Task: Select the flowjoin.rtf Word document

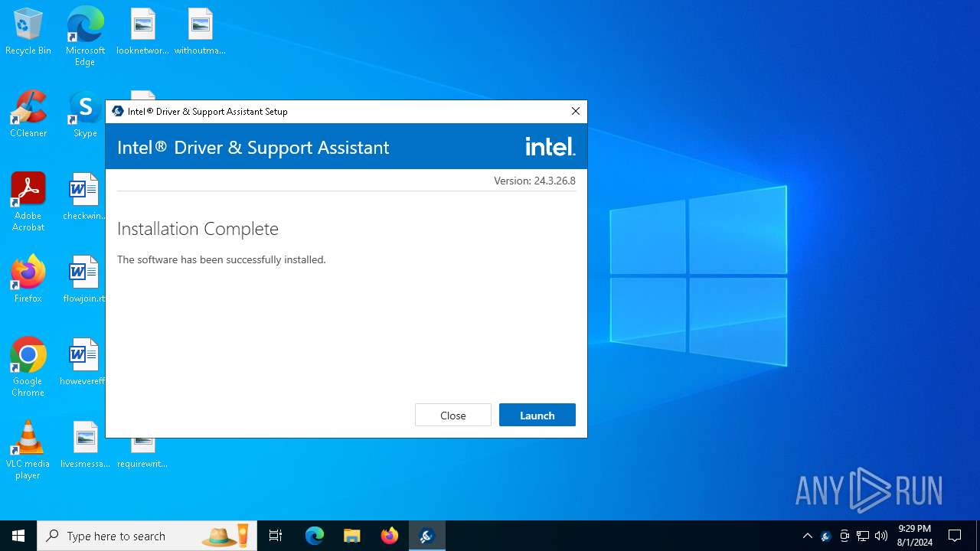Action: (84, 280)
